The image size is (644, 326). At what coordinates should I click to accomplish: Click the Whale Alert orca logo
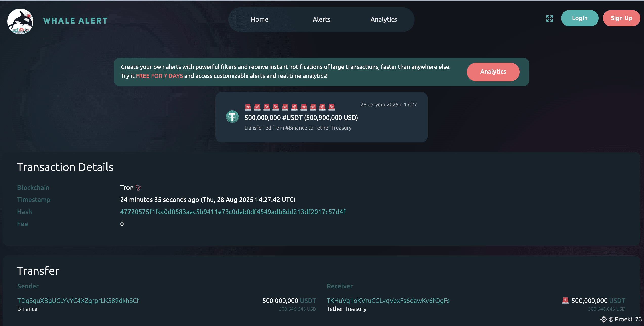[20, 21]
